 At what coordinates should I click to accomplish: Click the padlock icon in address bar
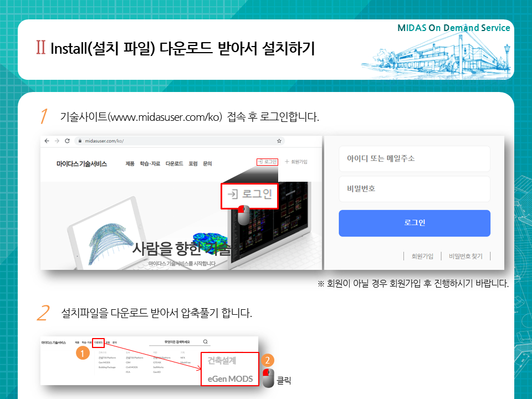[80, 141]
